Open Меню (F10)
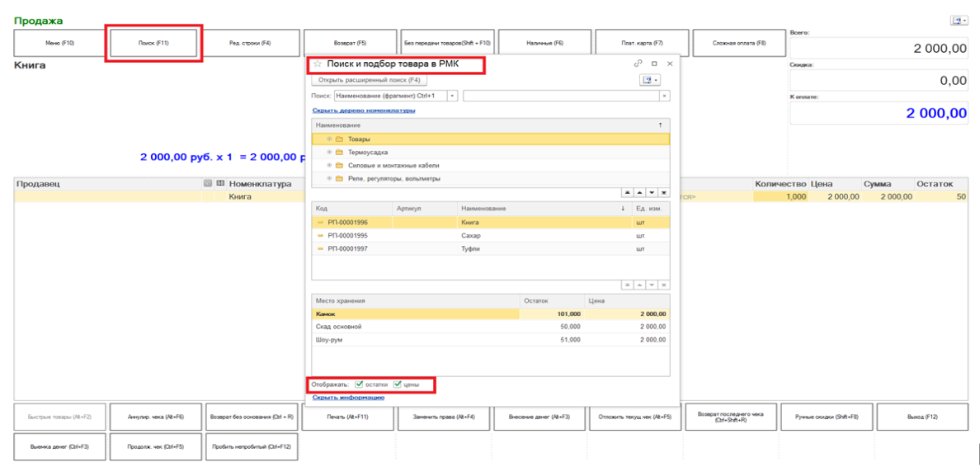The image size is (980, 467). pos(59,43)
